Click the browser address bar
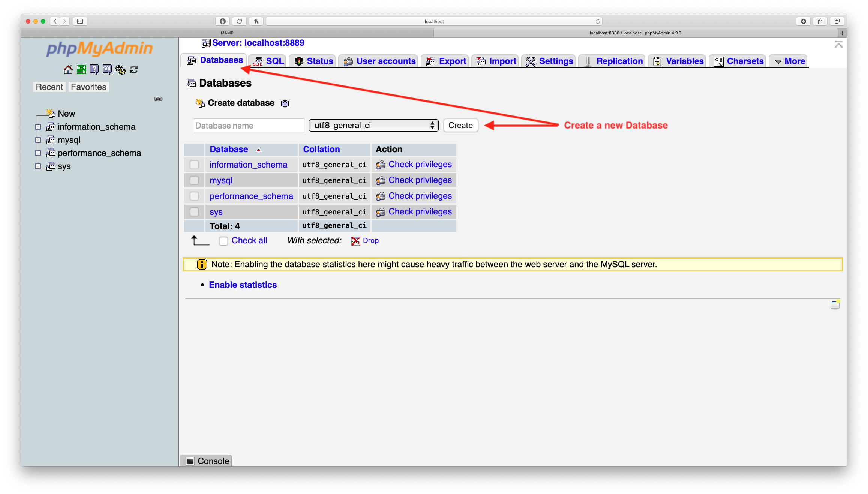 point(434,21)
